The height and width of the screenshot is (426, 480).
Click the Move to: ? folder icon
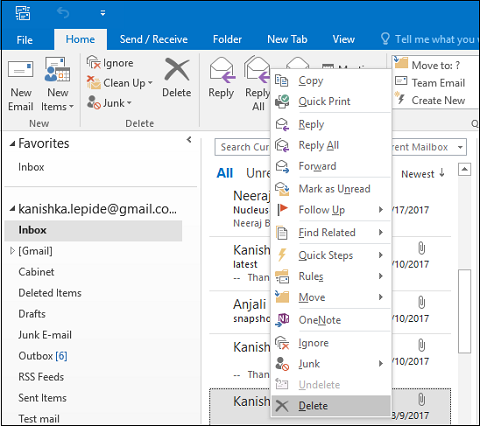coord(401,63)
